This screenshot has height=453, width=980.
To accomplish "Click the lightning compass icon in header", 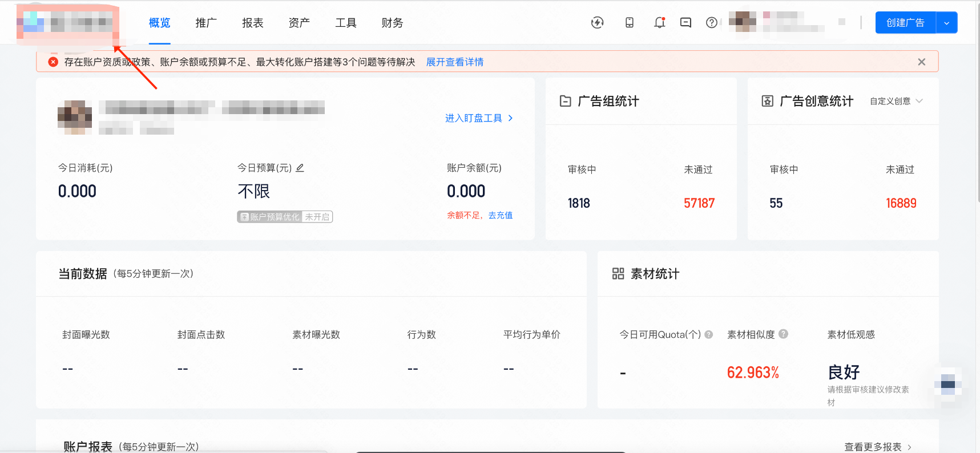I will point(597,22).
